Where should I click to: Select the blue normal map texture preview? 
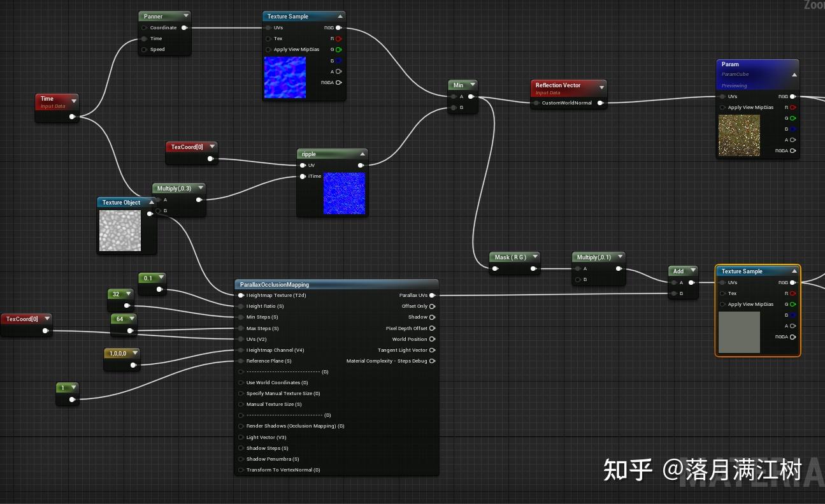coord(285,77)
